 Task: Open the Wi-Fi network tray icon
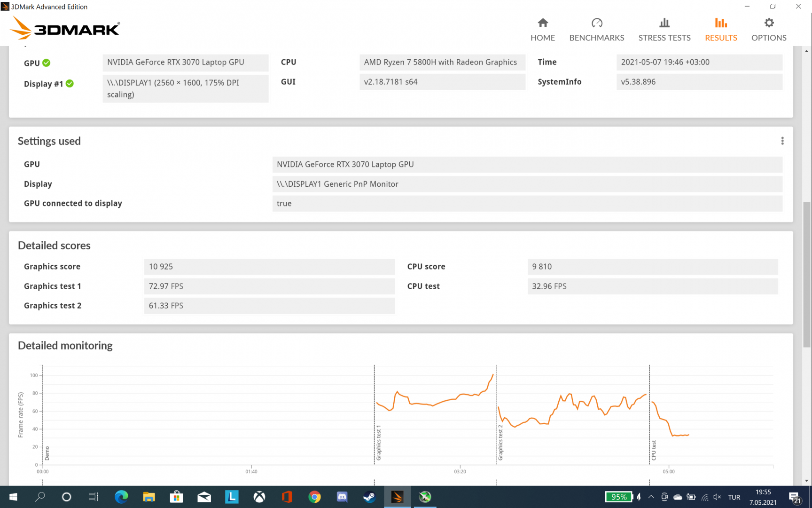coord(704,497)
